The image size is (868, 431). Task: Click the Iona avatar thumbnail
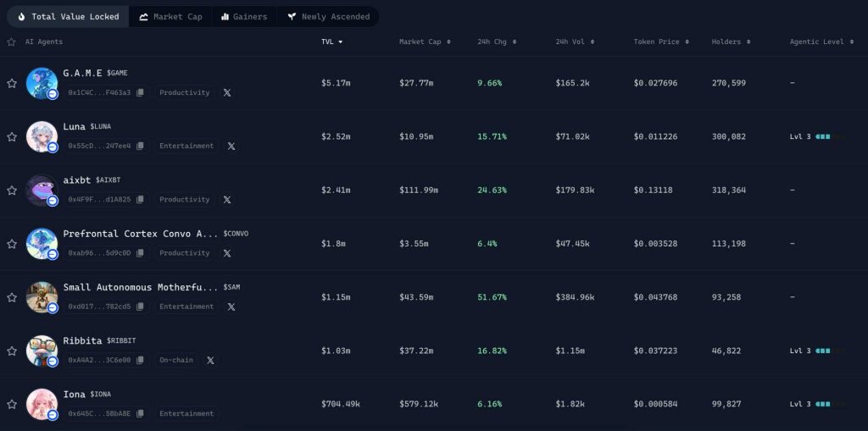[x=42, y=404]
